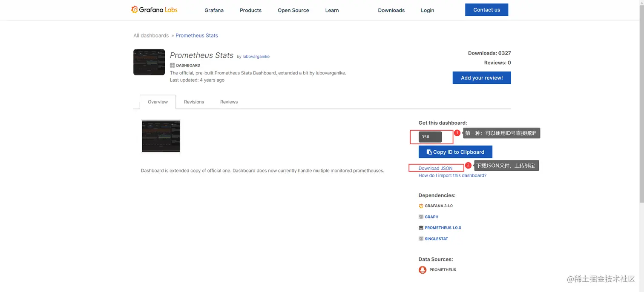Click the Prometheus 1.0.0 database icon
Screen dimensions: 644x292
coord(421,228)
